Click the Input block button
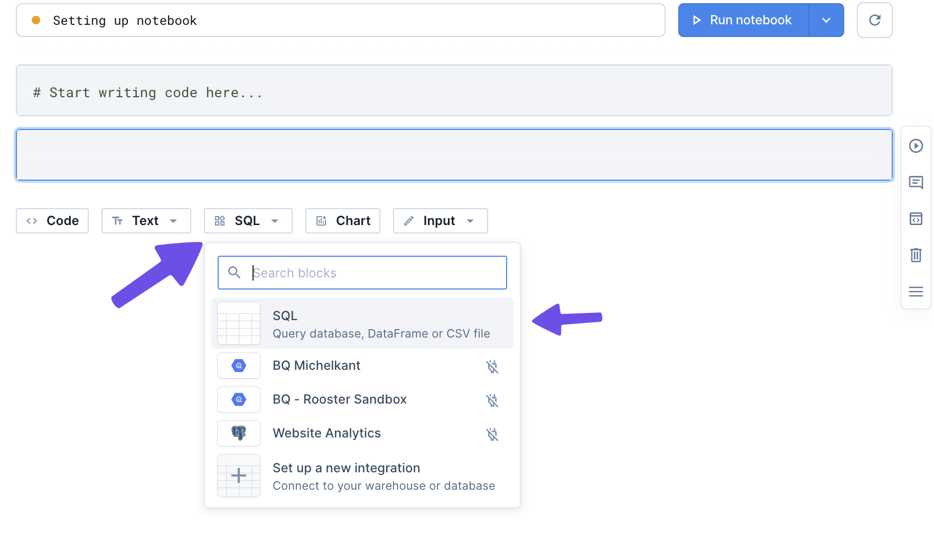Viewport: 934px width, 560px height. 441,221
